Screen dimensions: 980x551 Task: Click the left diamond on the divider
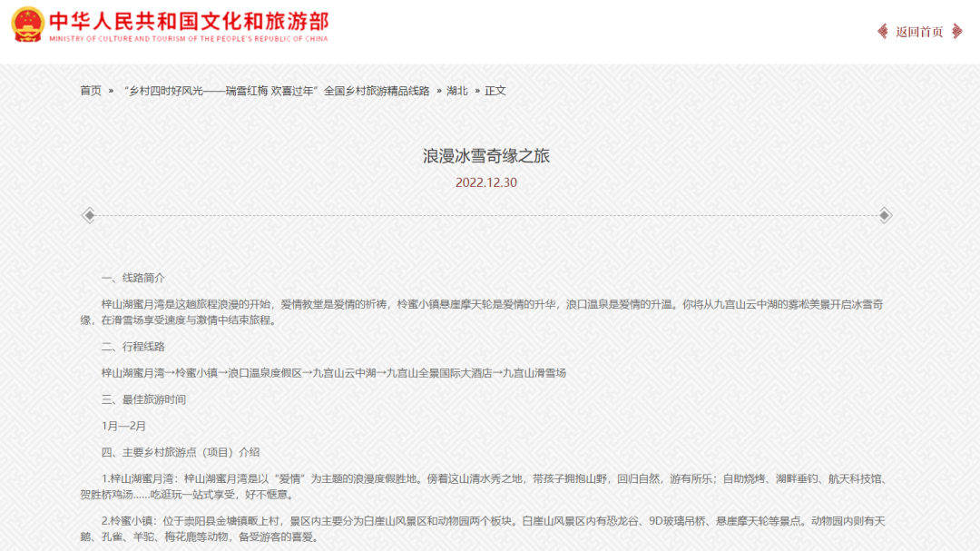89,215
